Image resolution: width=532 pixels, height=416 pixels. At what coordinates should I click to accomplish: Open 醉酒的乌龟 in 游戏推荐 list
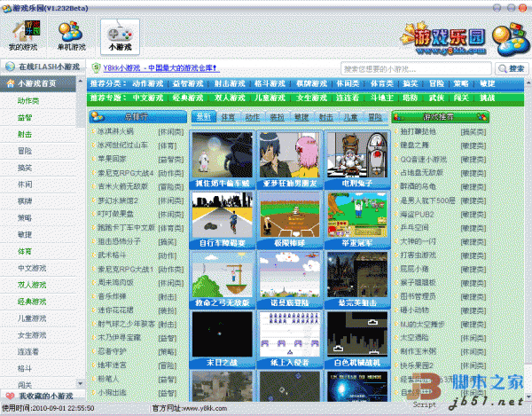pos(419,186)
